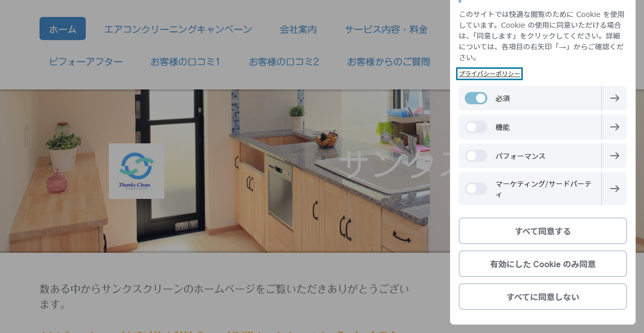The width and height of the screenshot is (644, 333).
Task: Expand details for 必須 cookies via right arrow
Action: [x=614, y=98]
